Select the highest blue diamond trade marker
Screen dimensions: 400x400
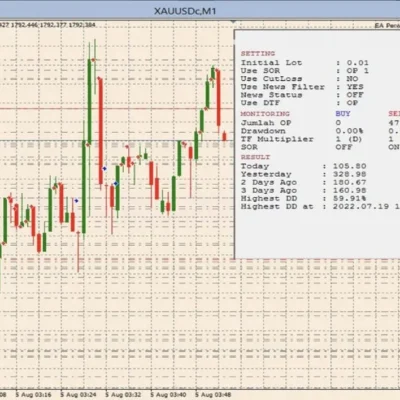105,169
